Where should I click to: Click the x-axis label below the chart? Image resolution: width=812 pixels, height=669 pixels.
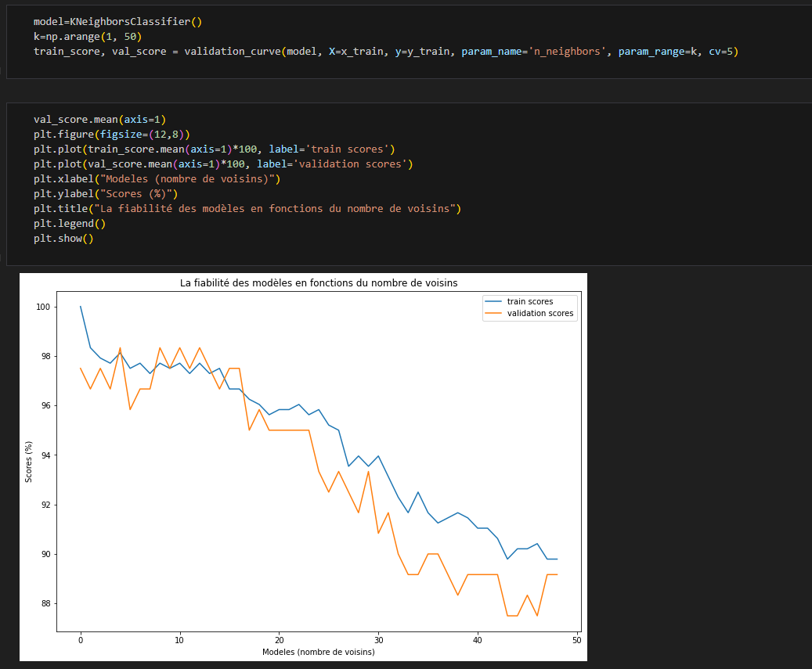[318, 652]
